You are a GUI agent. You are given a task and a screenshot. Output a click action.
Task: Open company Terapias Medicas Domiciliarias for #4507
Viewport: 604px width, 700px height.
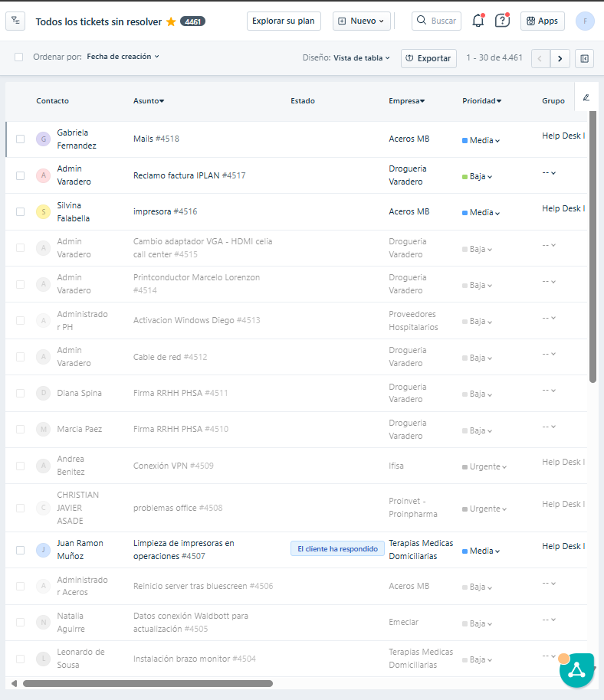tap(421, 550)
